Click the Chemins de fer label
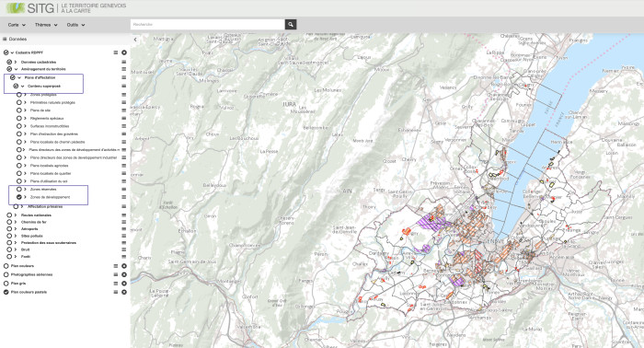The image size is (644, 348). click(34, 222)
